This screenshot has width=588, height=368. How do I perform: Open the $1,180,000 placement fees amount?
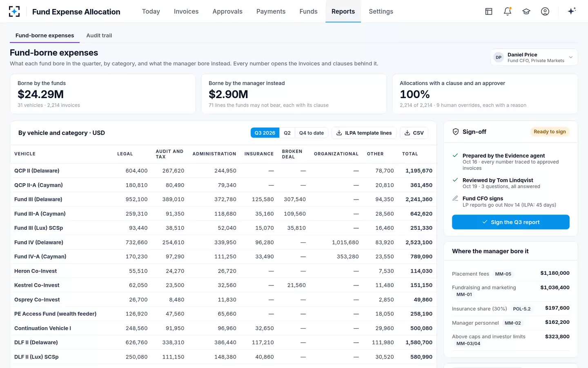(x=555, y=273)
